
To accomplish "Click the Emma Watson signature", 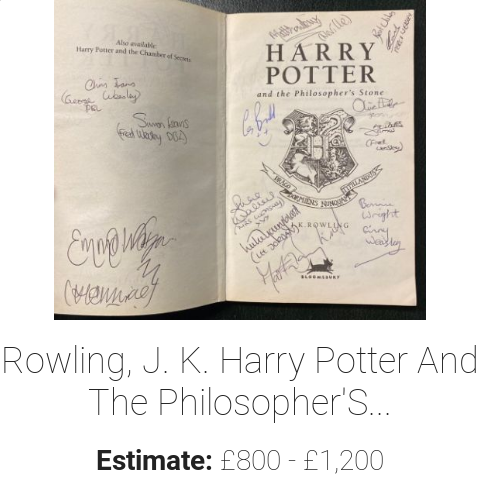I will tap(120, 245).
